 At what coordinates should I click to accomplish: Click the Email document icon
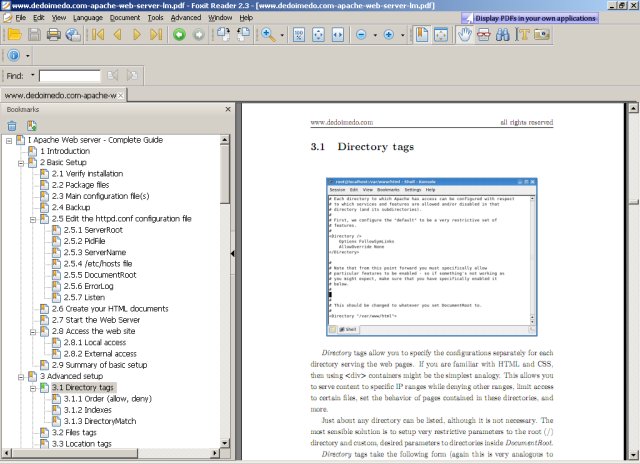(x=73, y=35)
